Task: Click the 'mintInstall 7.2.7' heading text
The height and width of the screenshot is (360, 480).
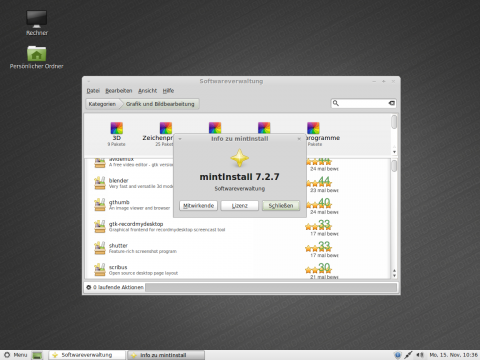Action: (240, 177)
